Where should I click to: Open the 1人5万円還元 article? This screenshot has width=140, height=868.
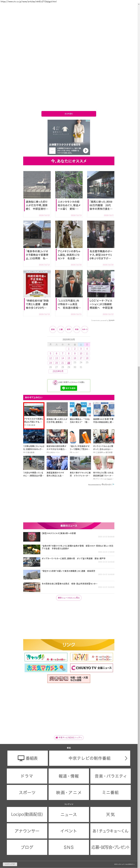[x=69, y=293]
